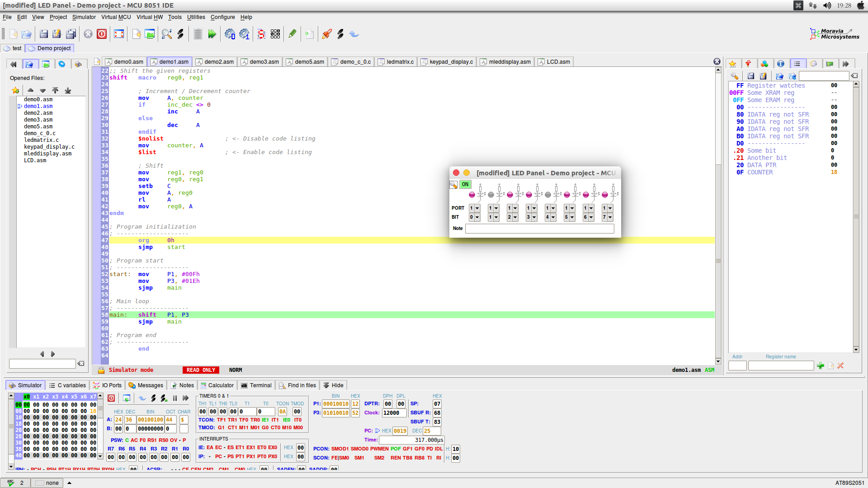The height and width of the screenshot is (488, 868).
Task: Click the Open project folder toolbar icon
Action: click(150, 34)
